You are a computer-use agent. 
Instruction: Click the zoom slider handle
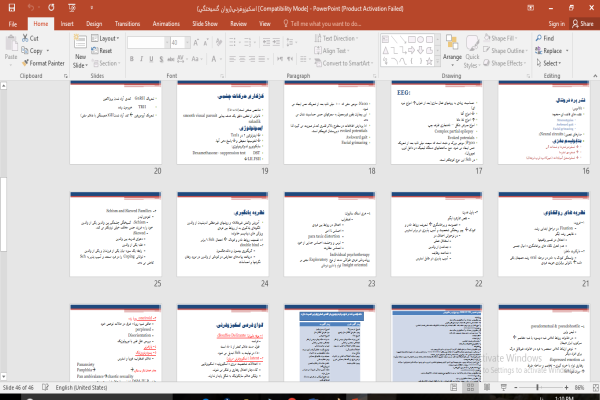[x=538, y=387]
